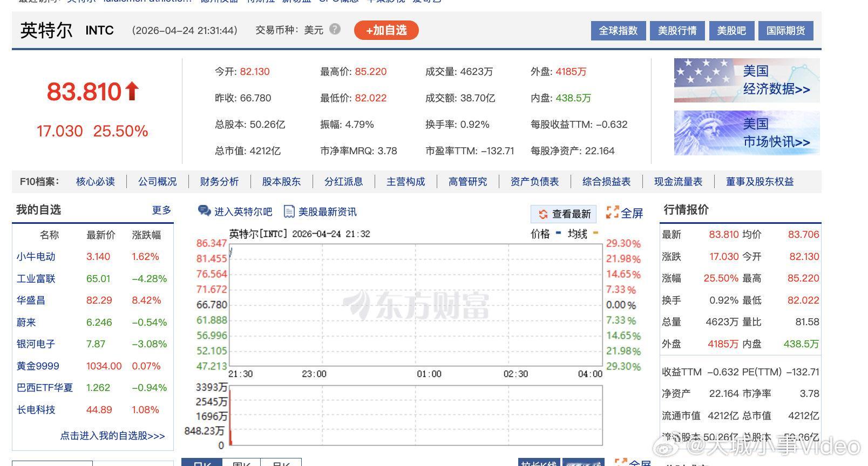Add Intel to watchlist with +加自选
The height and width of the screenshot is (466, 868).
(386, 30)
